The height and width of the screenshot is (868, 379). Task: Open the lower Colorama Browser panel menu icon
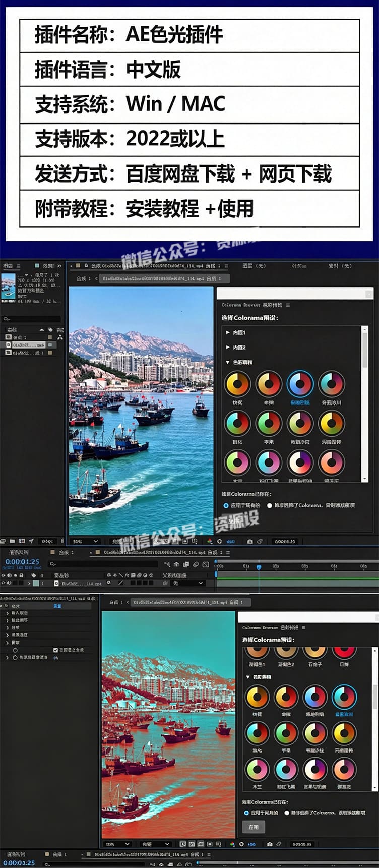coord(303,628)
